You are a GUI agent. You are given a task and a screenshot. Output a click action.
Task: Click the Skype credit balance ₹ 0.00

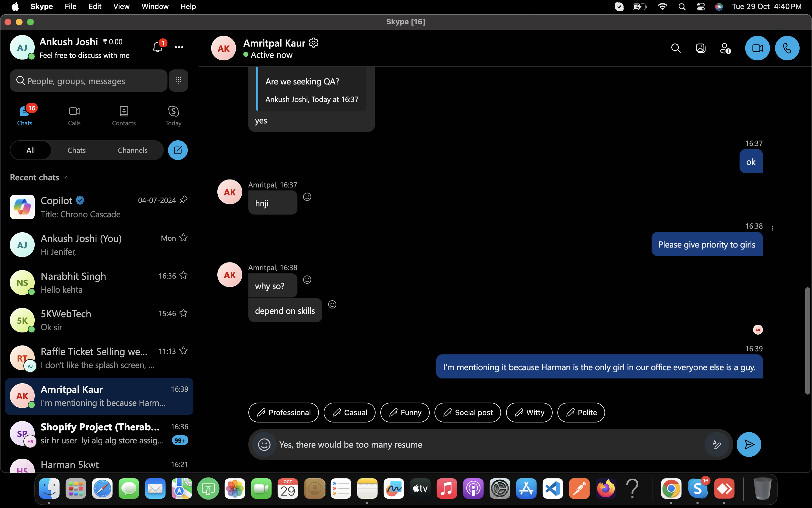coord(113,42)
